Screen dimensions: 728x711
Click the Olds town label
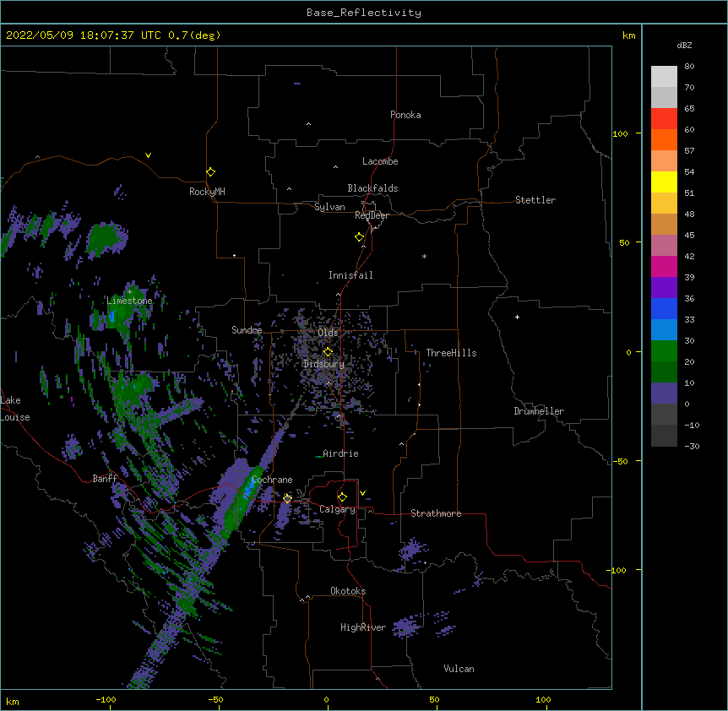328,333
